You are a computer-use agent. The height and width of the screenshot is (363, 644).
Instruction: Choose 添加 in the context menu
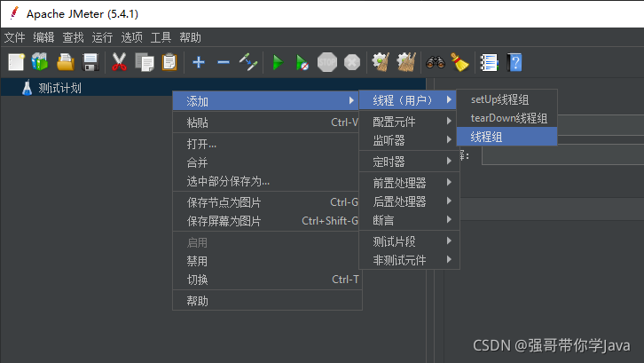pyautogui.click(x=266, y=101)
